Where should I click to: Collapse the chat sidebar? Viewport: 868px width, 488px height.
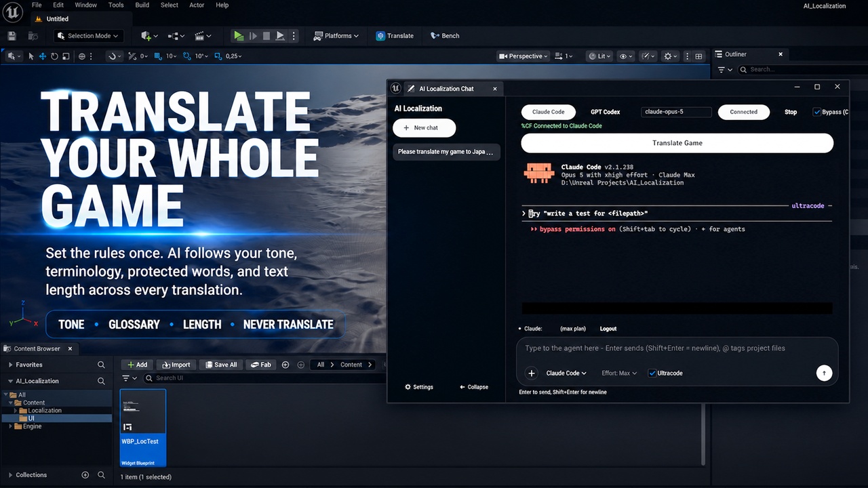point(473,387)
